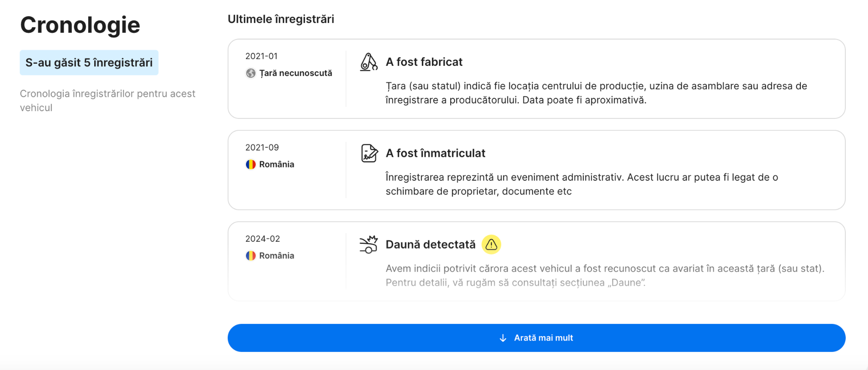Click the Romania flag beside 2021-09

point(250,165)
